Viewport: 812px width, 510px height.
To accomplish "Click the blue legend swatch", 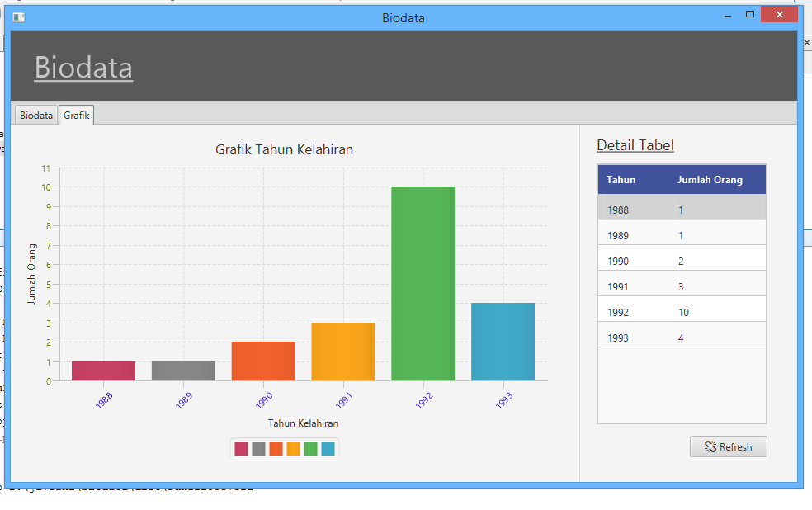I will coord(328,449).
